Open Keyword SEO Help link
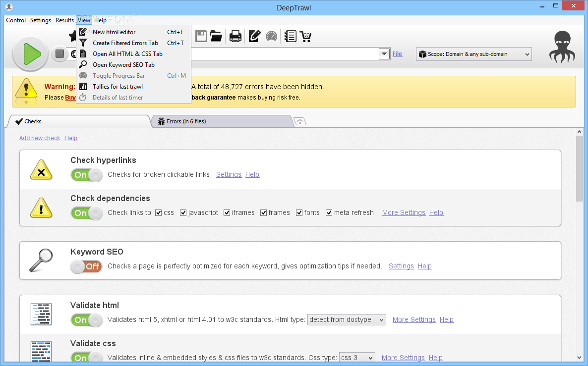This screenshot has height=366, width=588. coord(425,266)
